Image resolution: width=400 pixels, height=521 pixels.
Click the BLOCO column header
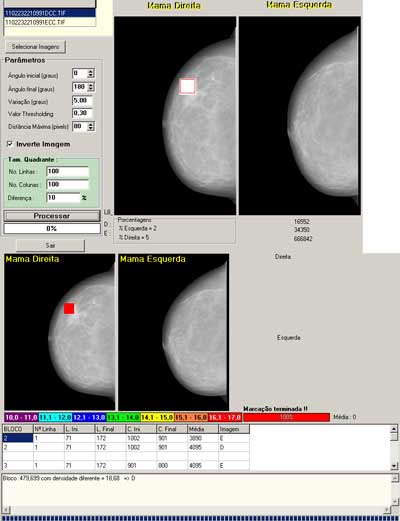[x=18, y=429]
